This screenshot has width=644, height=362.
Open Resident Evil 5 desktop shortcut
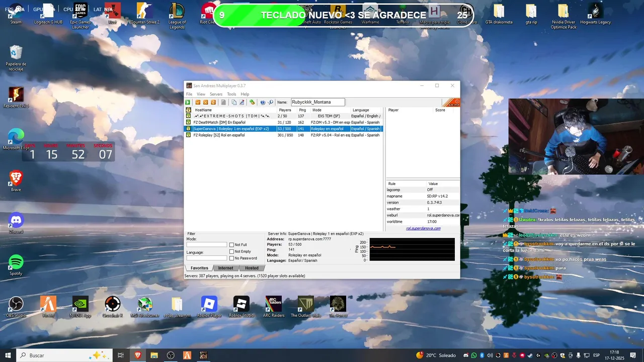[16, 98]
